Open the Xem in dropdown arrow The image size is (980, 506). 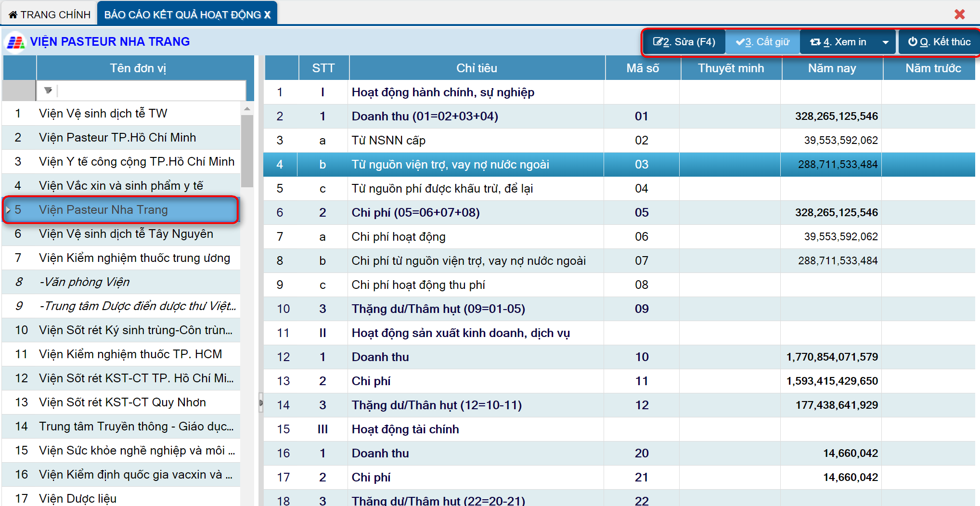coord(885,42)
